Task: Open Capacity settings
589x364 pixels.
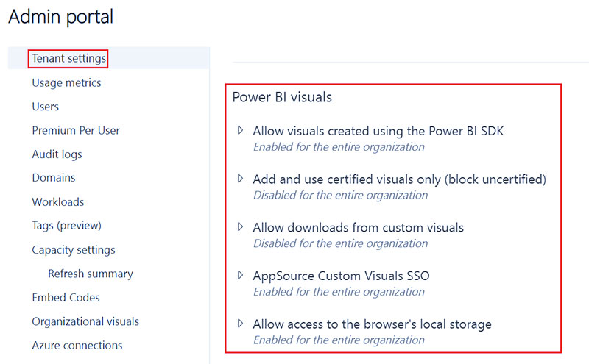Action: [74, 250]
